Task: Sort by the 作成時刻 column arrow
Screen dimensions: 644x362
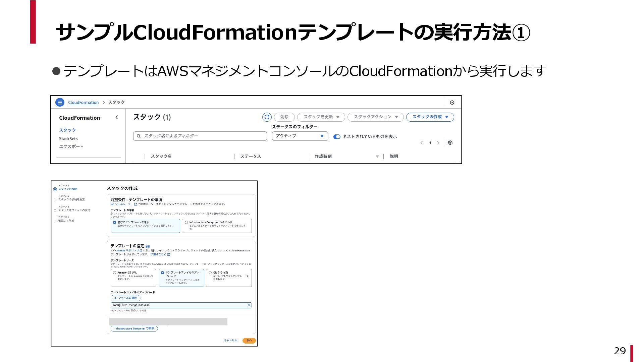Action: click(377, 157)
